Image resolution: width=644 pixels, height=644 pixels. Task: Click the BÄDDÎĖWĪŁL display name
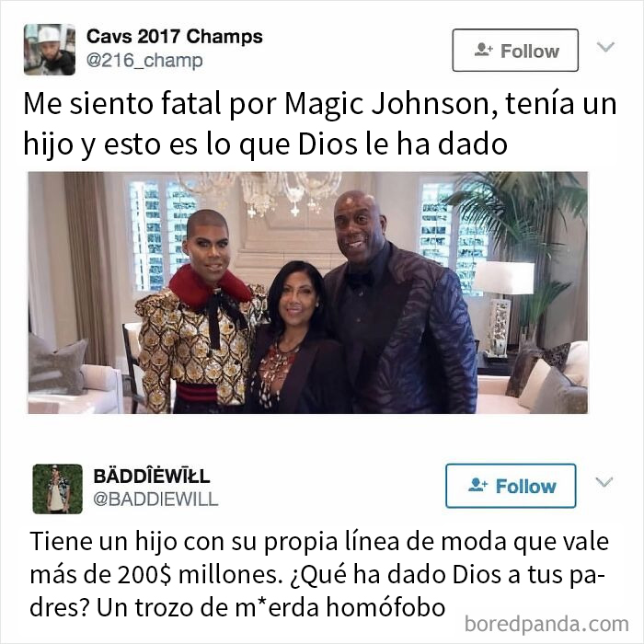pyautogui.click(x=152, y=476)
